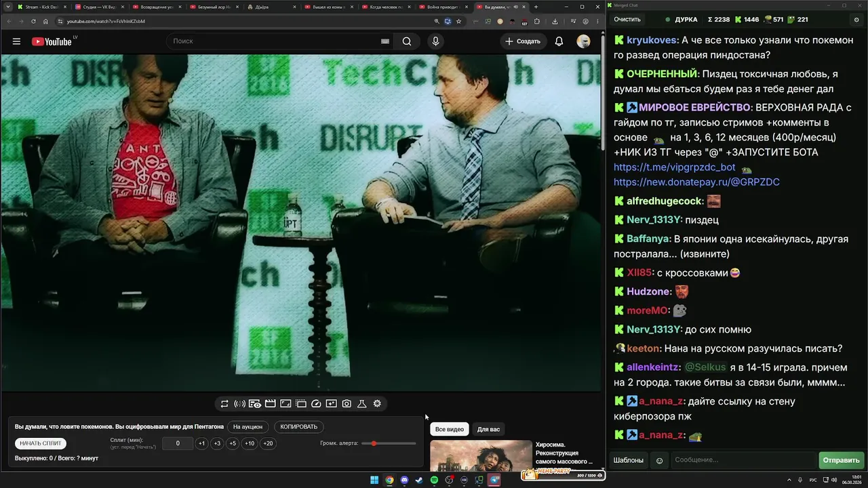Open Chrome from the taskbar
This screenshot has height=488, width=868.
tap(389, 481)
